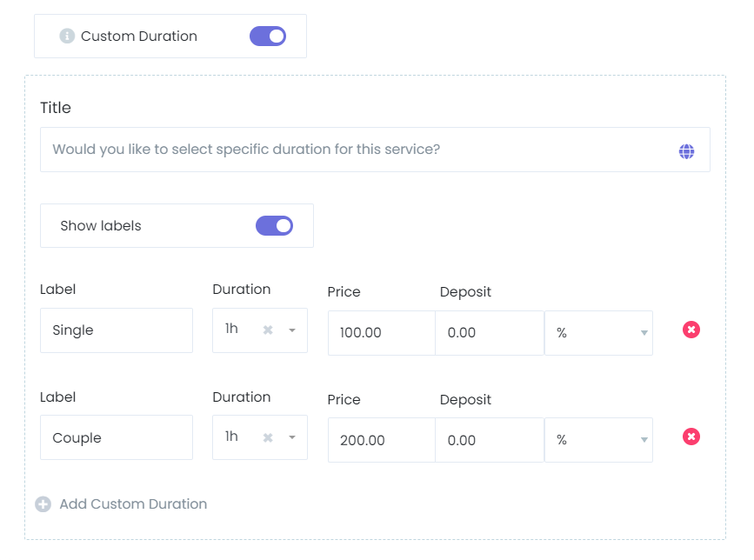Select the deposit amount field in Couple row

pos(490,439)
